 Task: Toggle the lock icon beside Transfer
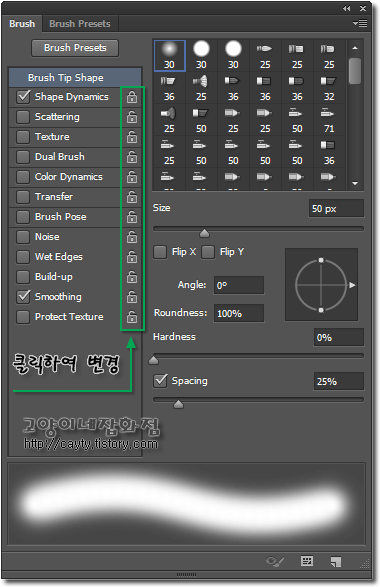(132, 197)
